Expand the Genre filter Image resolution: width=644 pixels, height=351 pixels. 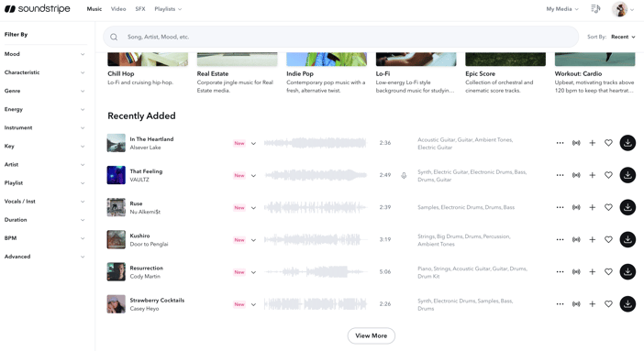(44, 91)
